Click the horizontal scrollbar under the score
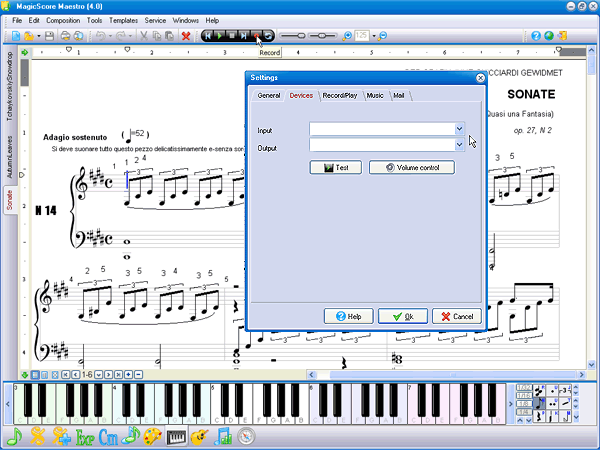The image size is (600, 450). click(x=447, y=375)
